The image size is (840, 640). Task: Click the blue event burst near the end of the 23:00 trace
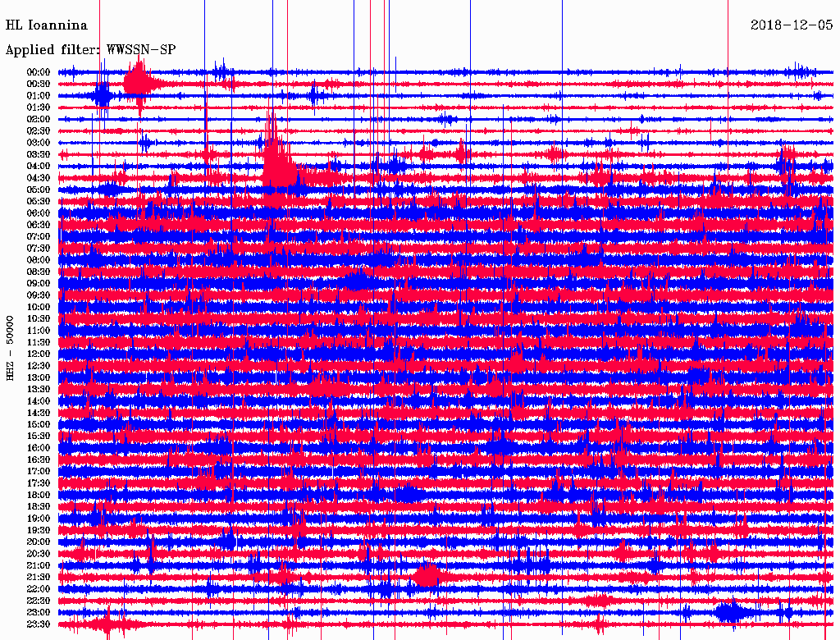click(729, 613)
